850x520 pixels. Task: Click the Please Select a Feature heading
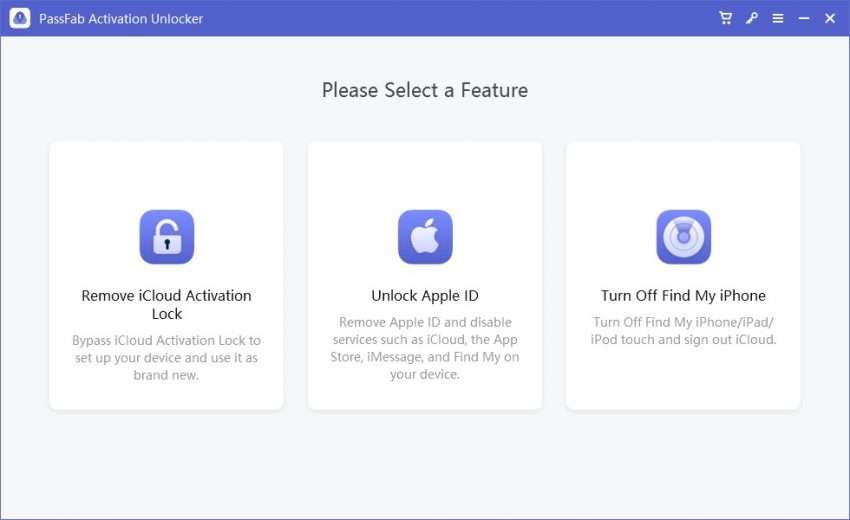click(x=425, y=90)
